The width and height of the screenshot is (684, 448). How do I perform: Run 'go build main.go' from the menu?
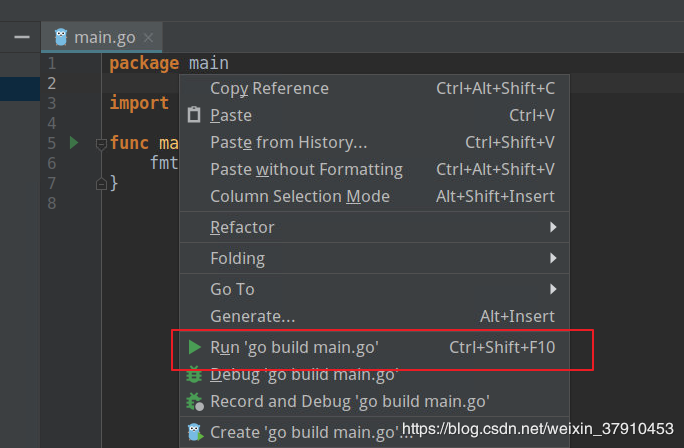pyautogui.click(x=374, y=348)
